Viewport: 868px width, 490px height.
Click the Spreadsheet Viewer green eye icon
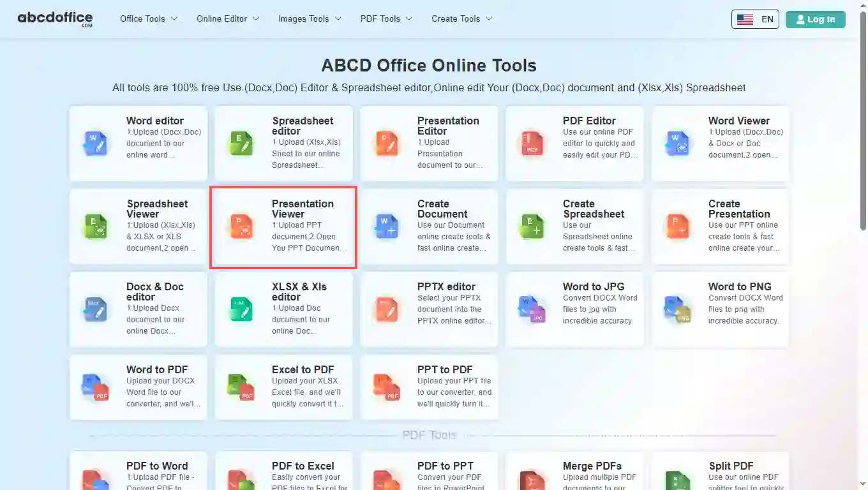96,226
